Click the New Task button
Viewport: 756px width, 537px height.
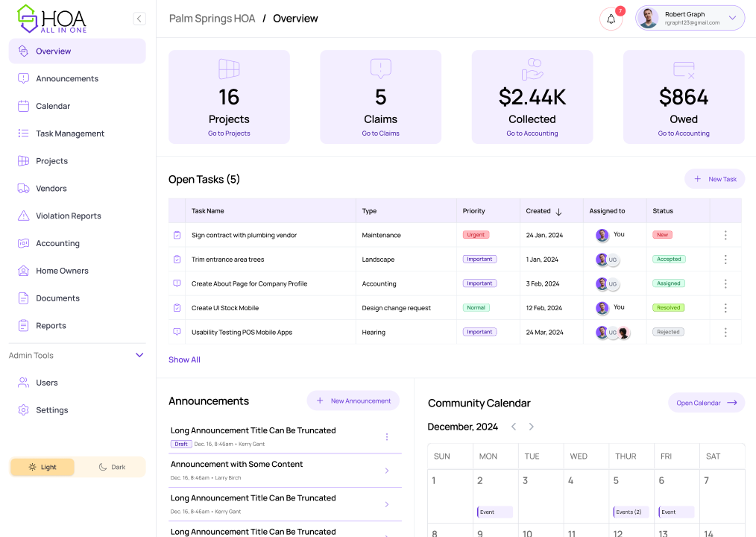(714, 179)
